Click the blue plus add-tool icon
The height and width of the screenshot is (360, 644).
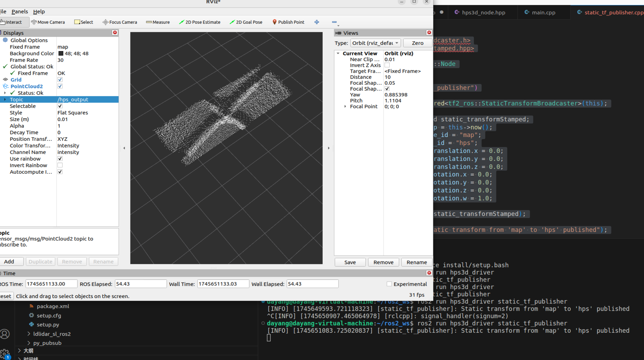(317, 22)
